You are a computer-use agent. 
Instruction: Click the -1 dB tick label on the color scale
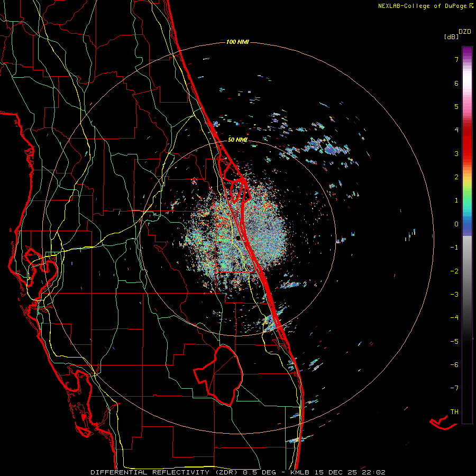[x=454, y=248]
